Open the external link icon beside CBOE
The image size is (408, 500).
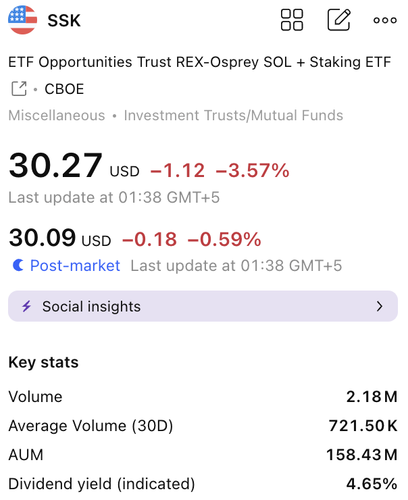pyautogui.click(x=19, y=89)
